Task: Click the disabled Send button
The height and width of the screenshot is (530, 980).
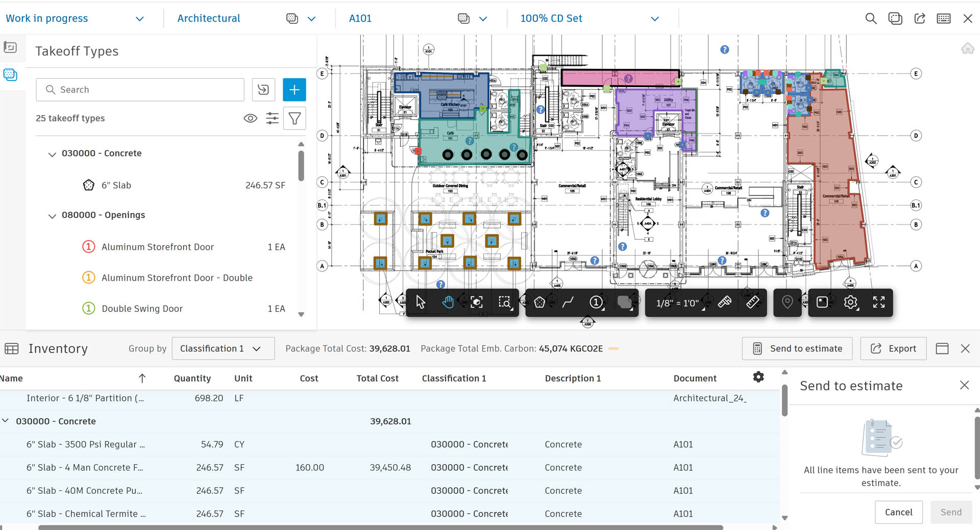Action: [951, 512]
